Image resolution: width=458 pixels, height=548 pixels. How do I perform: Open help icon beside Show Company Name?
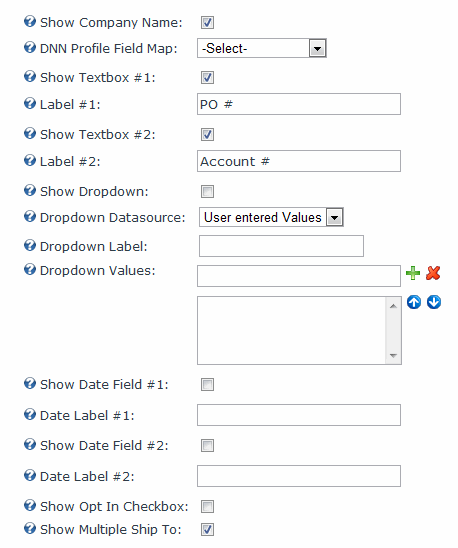click(30, 21)
